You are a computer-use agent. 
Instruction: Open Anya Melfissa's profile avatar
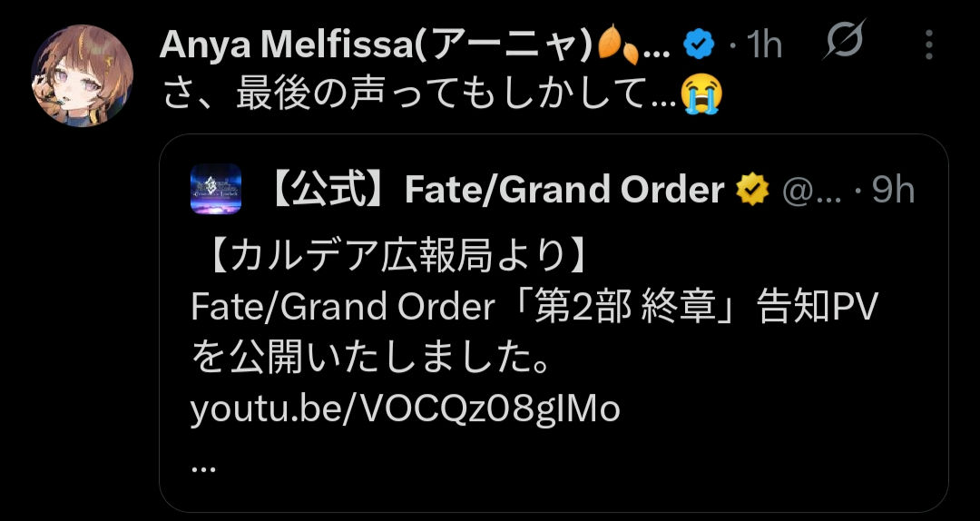coord(82,75)
